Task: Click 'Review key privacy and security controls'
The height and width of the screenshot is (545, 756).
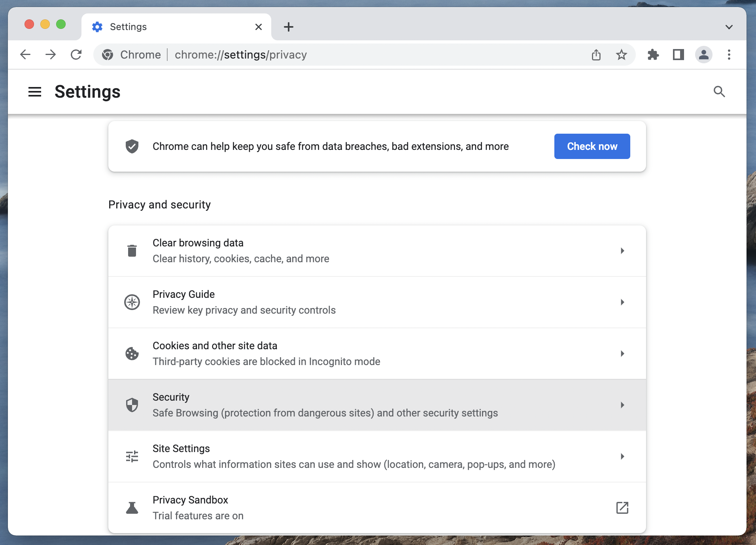Action: coord(244,310)
